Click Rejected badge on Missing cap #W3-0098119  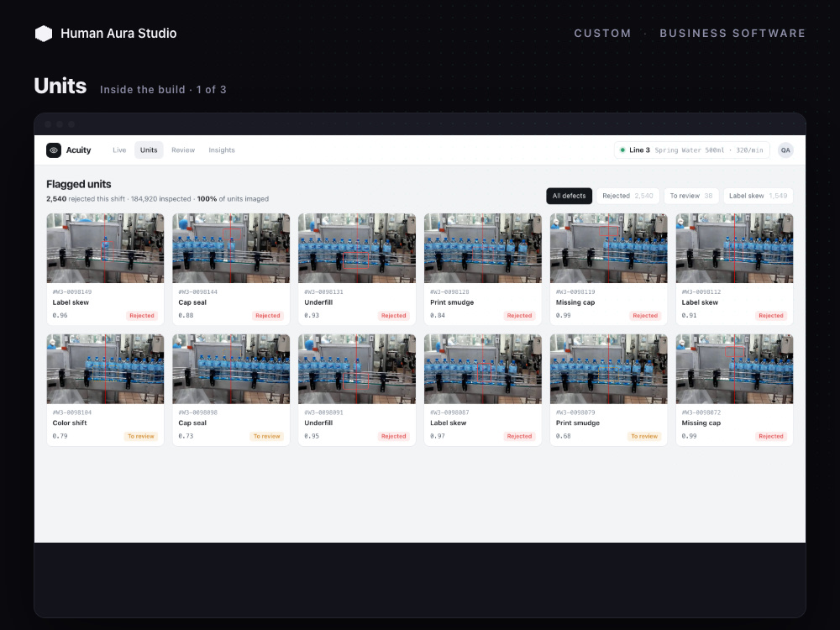645,316
